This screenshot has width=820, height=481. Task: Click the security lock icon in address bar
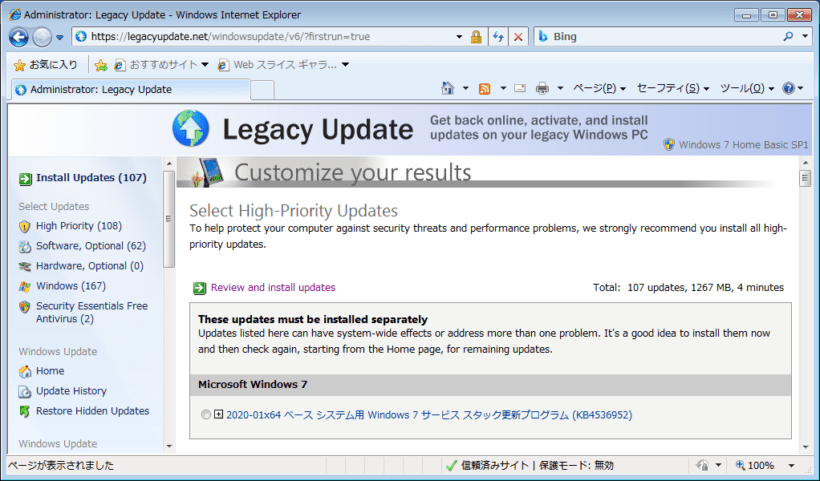click(x=476, y=37)
